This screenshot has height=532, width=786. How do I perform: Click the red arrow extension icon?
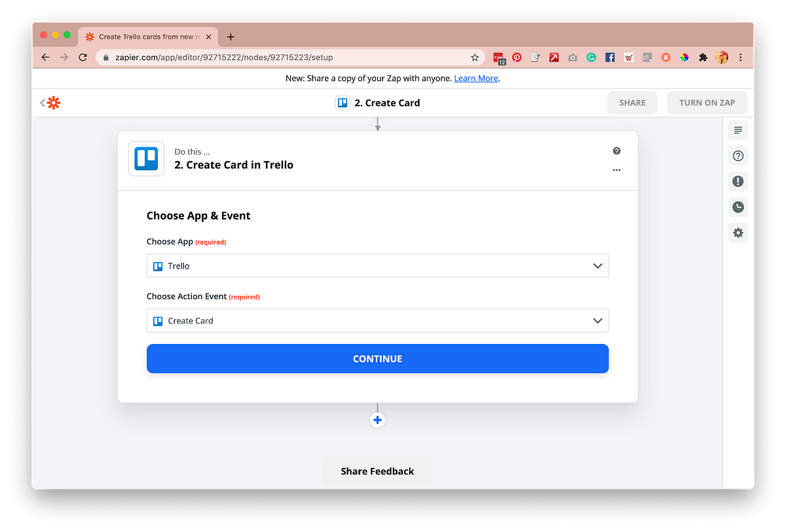tap(553, 58)
